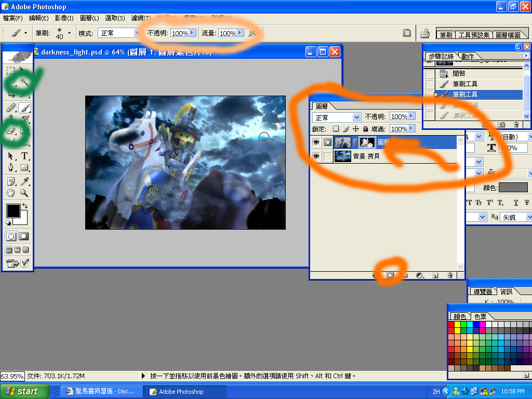Open the layer 填滿 slider arrow

[x=411, y=129]
